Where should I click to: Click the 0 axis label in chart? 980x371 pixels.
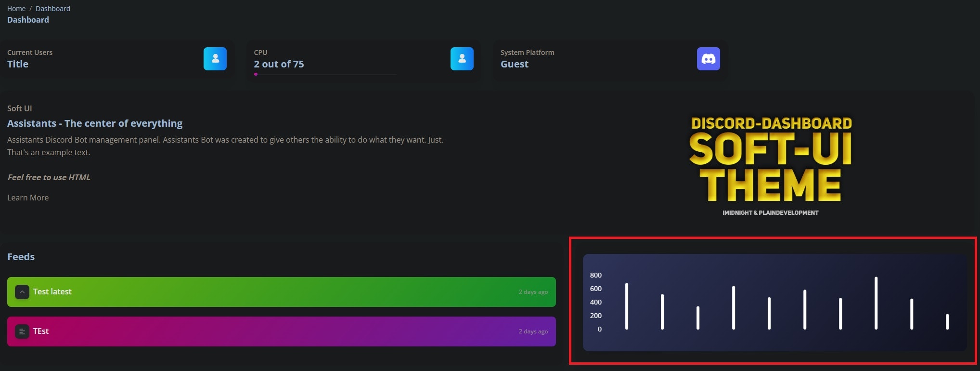[x=600, y=329]
